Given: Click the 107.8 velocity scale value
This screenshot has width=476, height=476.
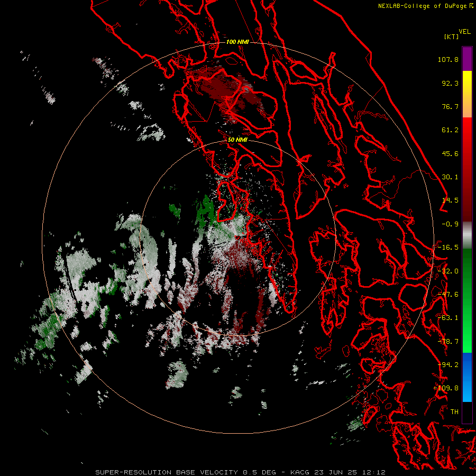Looking at the screenshot, I should coord(448,59).
